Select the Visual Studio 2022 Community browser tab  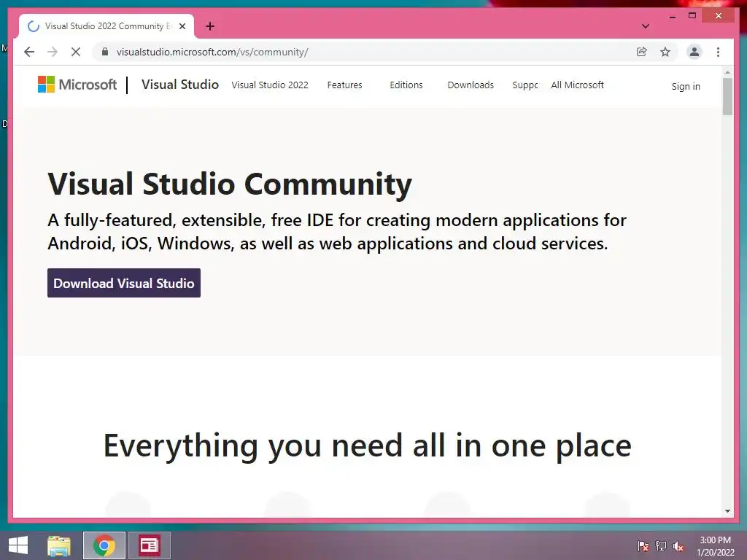106,26
